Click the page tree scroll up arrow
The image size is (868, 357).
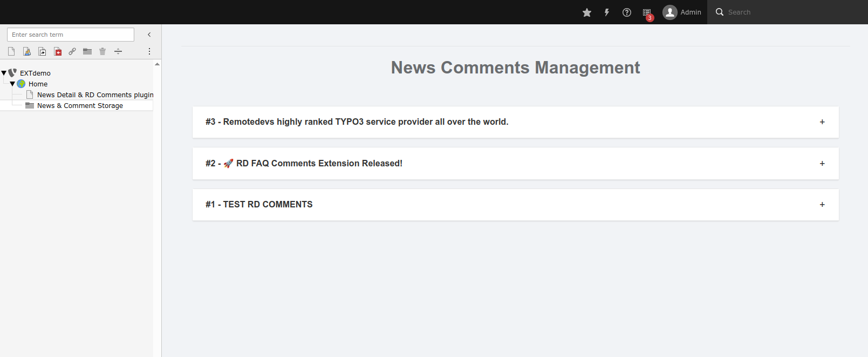[157, 64]
